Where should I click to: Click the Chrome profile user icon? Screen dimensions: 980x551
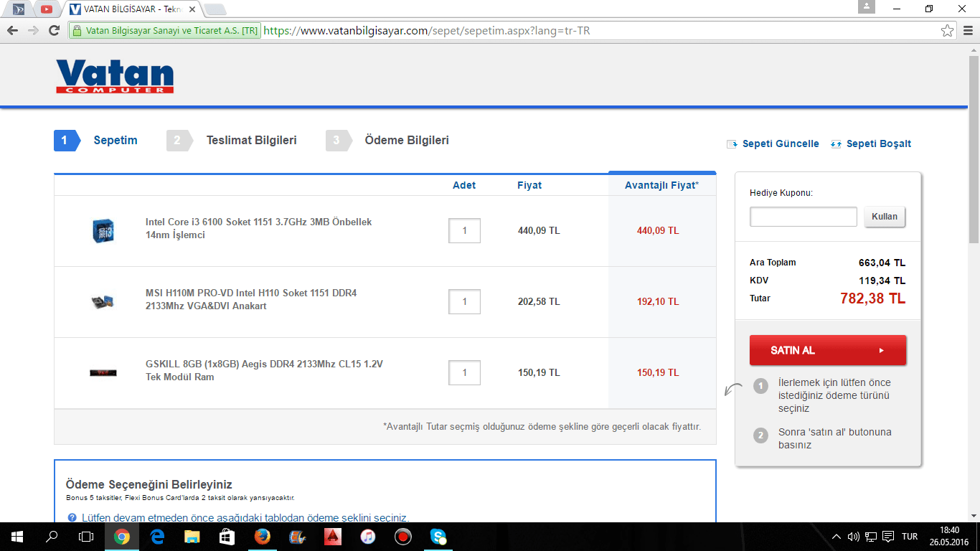[867, 7]
